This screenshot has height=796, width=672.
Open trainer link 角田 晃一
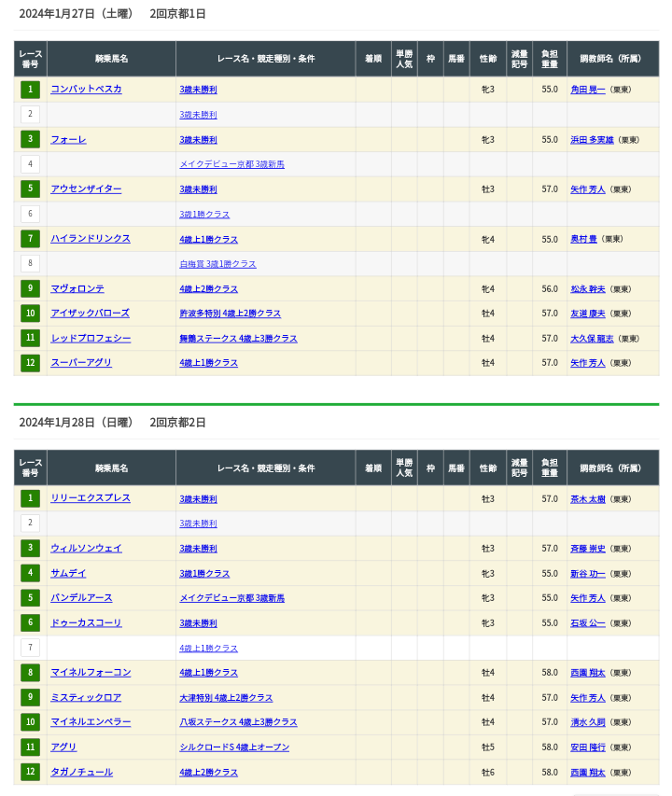click(x=588, y=90)
